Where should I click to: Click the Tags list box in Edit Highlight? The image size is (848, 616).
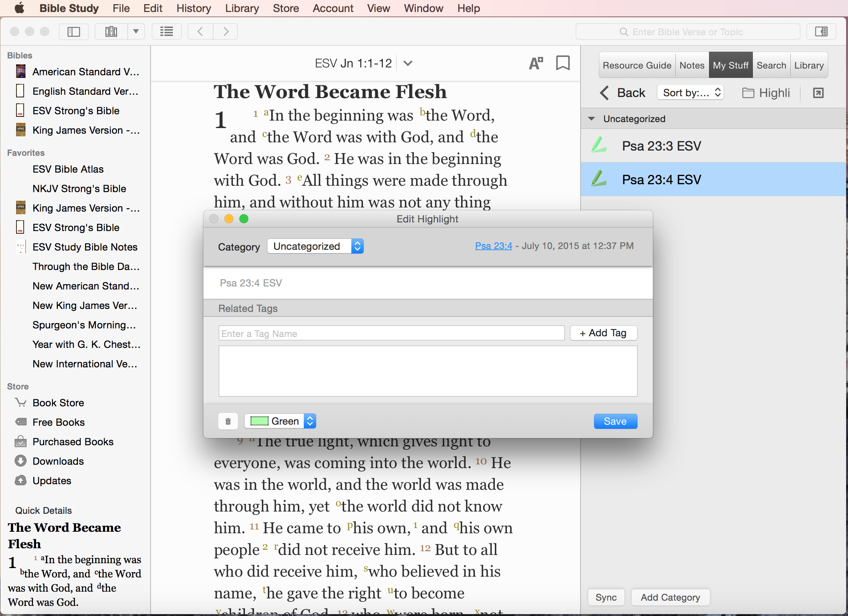point(428,371)
